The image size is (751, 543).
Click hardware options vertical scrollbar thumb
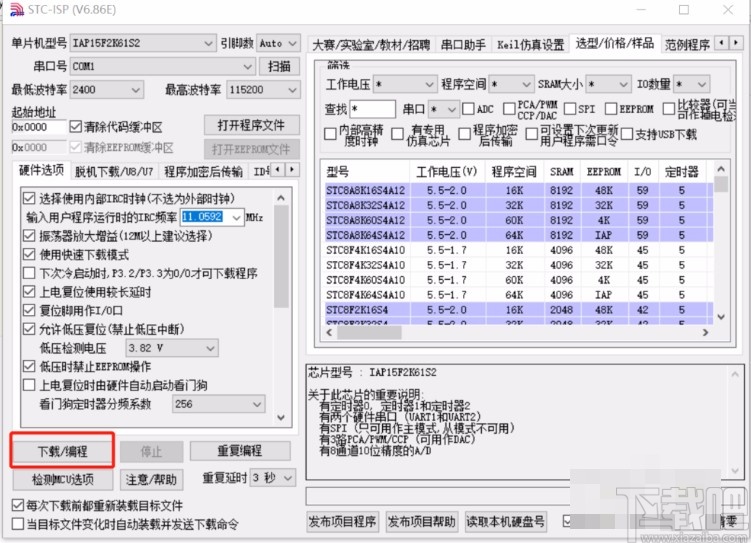281,257
